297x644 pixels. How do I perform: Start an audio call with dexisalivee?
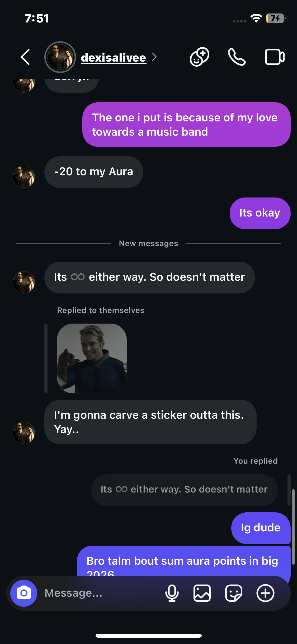coord(237,57)
